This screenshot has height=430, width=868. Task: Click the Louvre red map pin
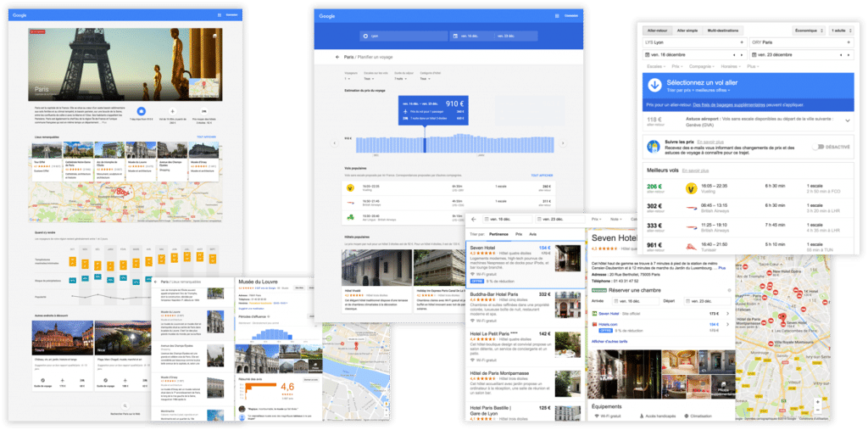click(x=356, y=346)
